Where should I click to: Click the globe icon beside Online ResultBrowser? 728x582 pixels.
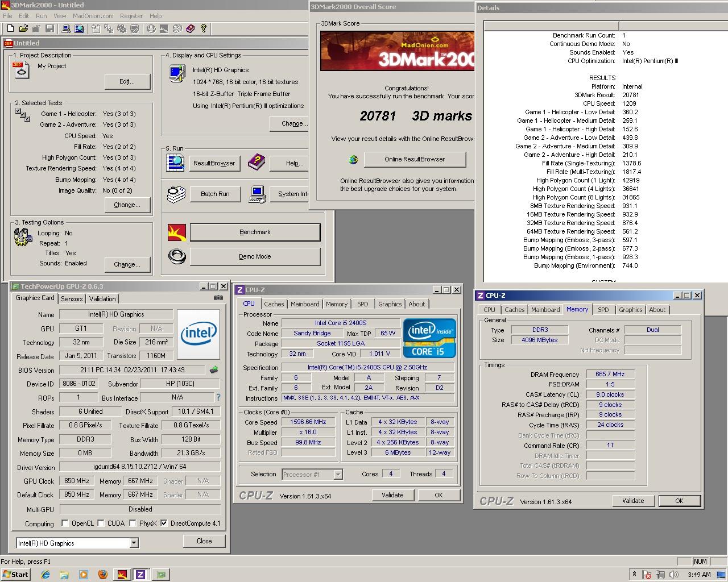coord(353,160)
